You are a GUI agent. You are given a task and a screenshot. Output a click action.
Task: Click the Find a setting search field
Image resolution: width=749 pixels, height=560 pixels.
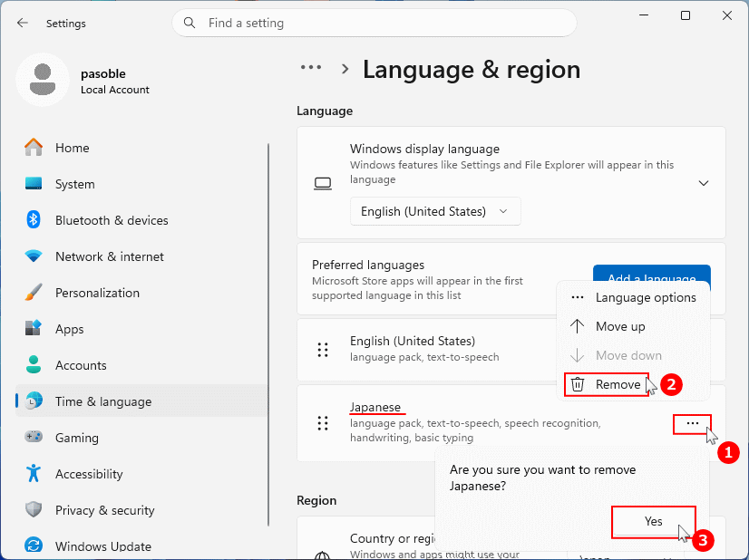tap(374, 23)
